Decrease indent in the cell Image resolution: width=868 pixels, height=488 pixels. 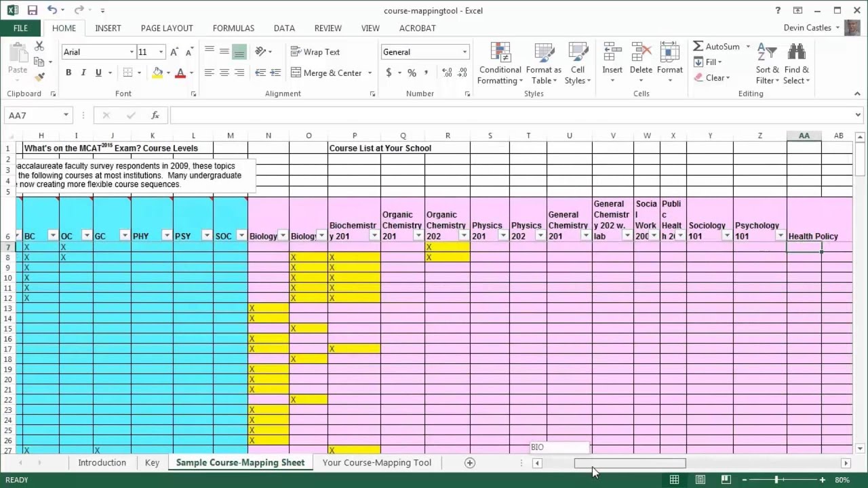point(260,73)
